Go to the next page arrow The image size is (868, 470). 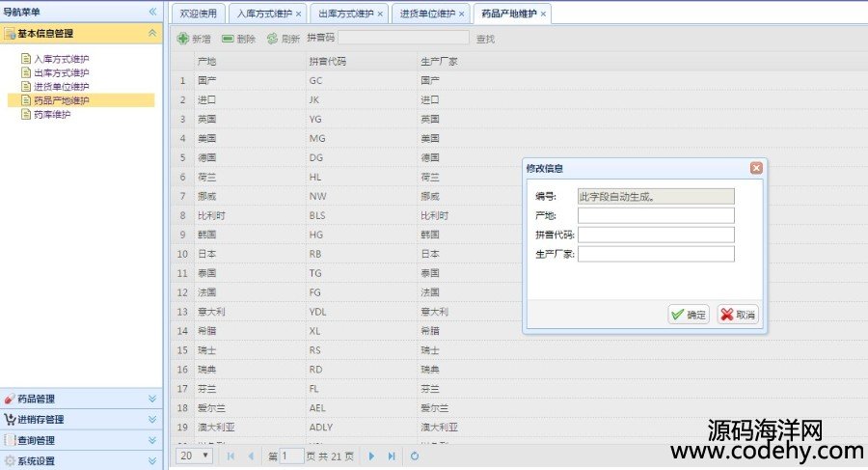point(371,456)
